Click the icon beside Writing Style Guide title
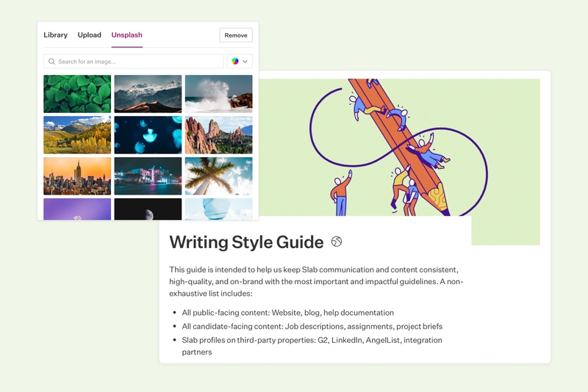This screenshot has height=392, width=588. [x=337, y=242]
